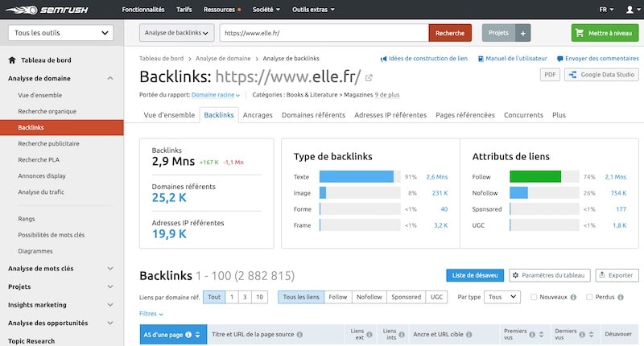Open the Outils extras menu
644x346 pixels.
(x=313, y=10)
